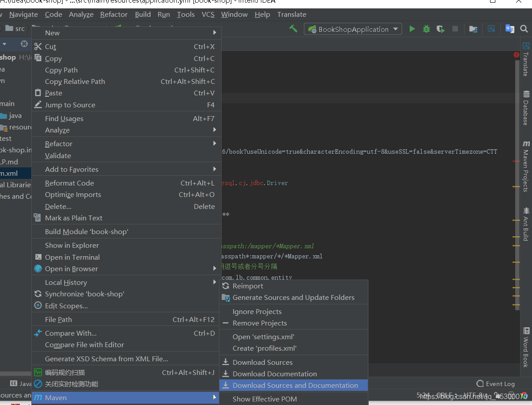Run with Coverage using the shield icon
This screenshot has width=532, height=405.
coord(440,28)
